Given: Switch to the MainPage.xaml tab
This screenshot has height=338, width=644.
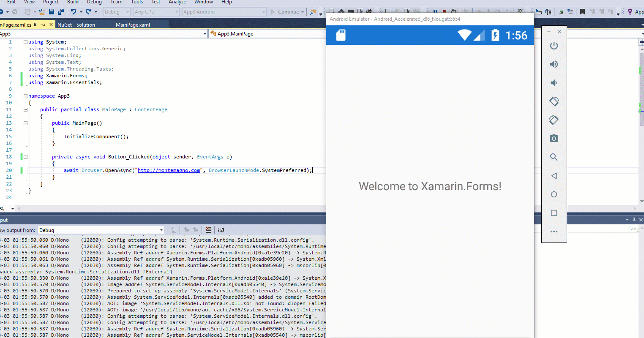Looking at the screenshot, I should tap(133, 25).
